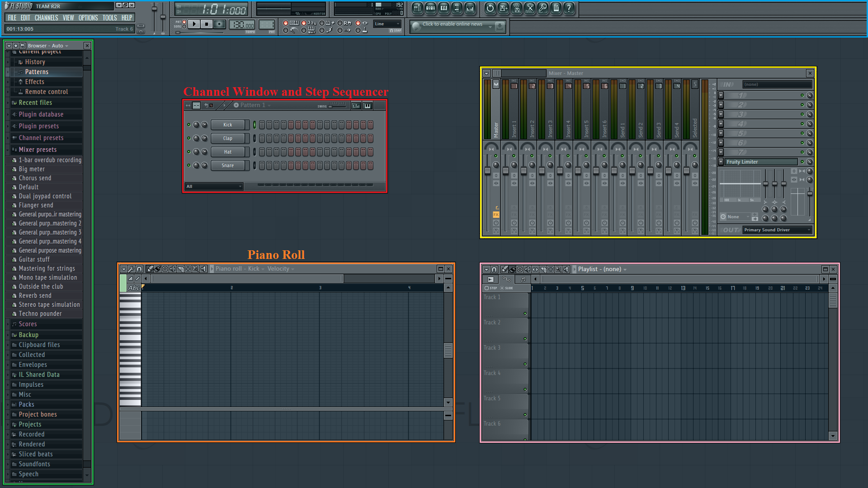This screenshot has height=488, width=868.
Task: Open the Piano roll snap magnet icon
Action: coord(140,268)
